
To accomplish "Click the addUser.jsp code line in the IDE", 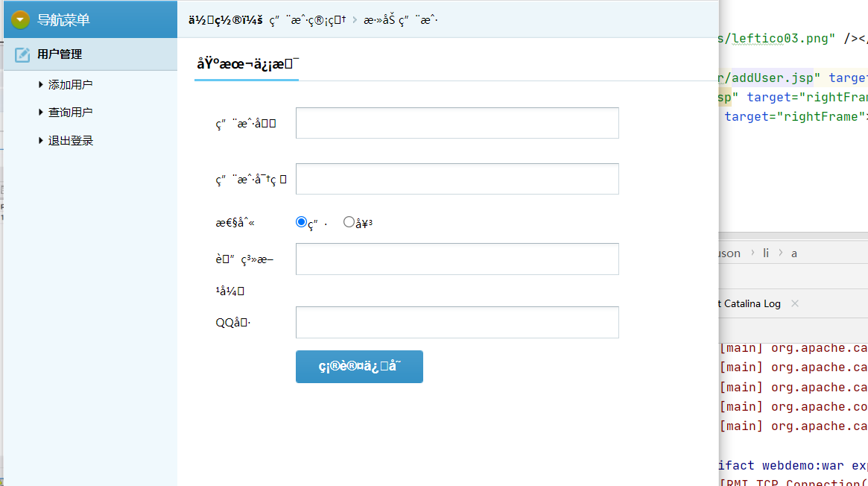I will click(x=793, y=78).
